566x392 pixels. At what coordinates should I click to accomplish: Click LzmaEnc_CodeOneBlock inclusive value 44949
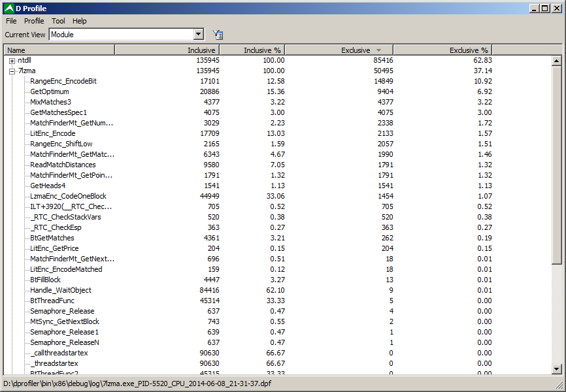[x=209, y=197]
